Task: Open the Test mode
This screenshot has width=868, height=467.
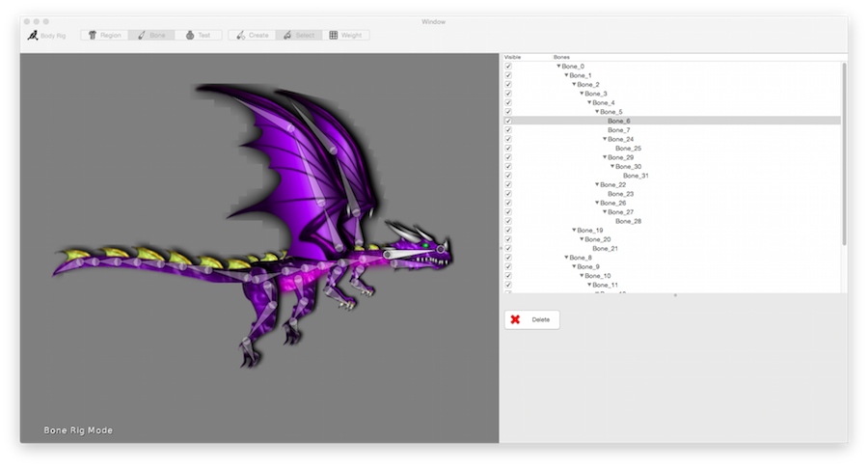Action: (198, 36)
